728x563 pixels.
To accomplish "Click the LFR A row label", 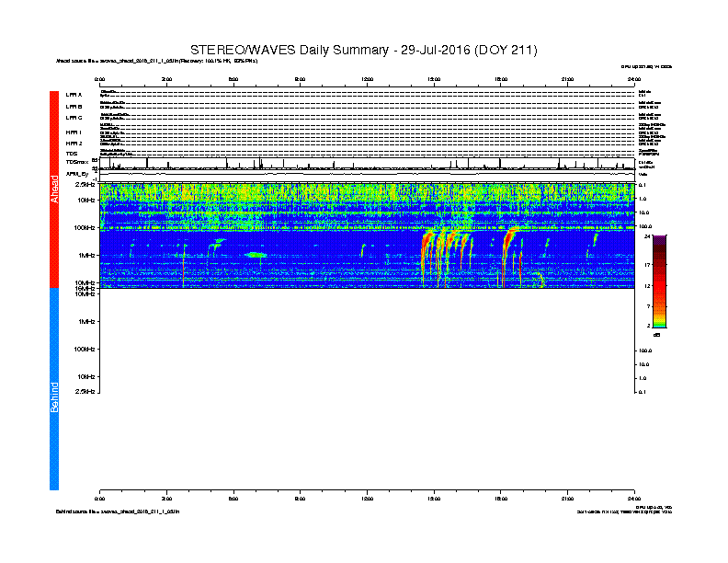I will click(74, 95).
